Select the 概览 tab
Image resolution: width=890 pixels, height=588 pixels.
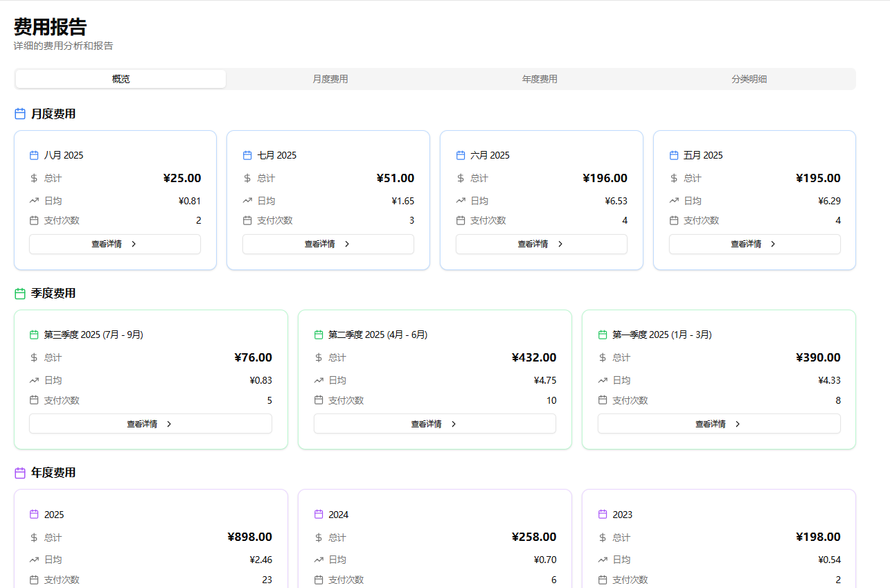click(121, 79)
